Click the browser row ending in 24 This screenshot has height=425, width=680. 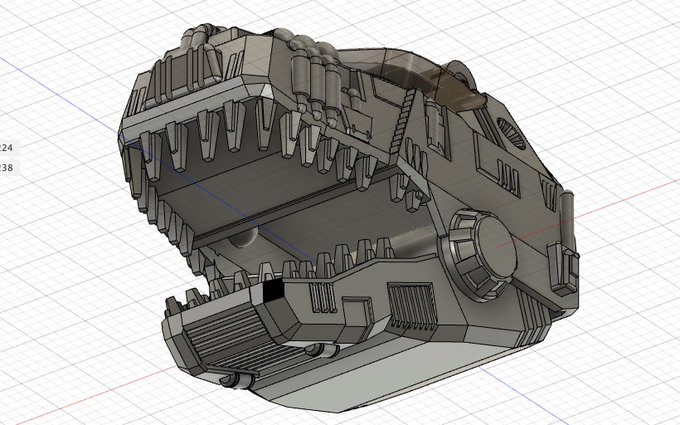click(9, 147)
